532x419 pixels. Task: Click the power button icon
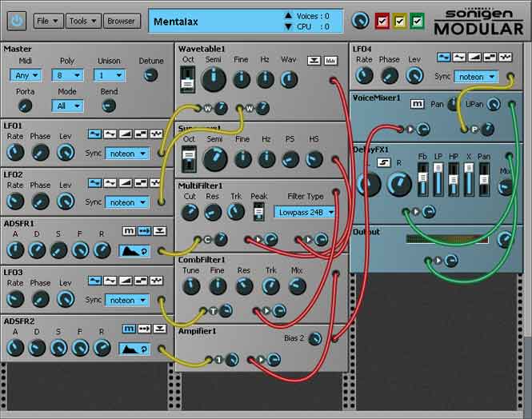tap(17, 21)
